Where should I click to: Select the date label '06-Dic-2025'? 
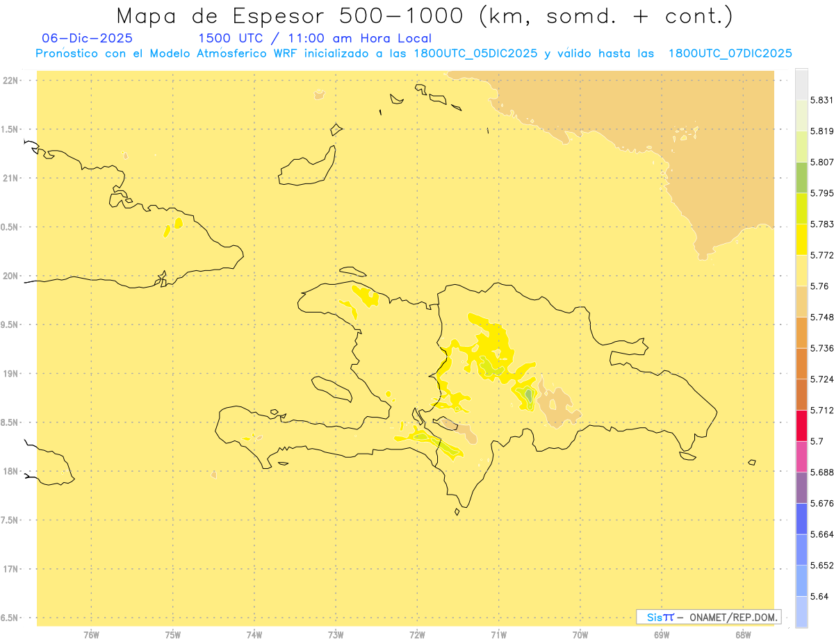tap(88, 38)
